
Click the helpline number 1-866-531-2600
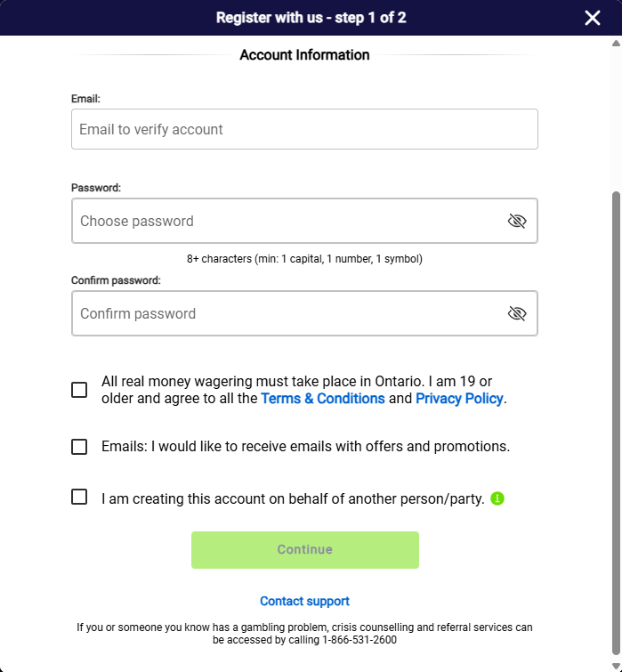pos(359,640)
